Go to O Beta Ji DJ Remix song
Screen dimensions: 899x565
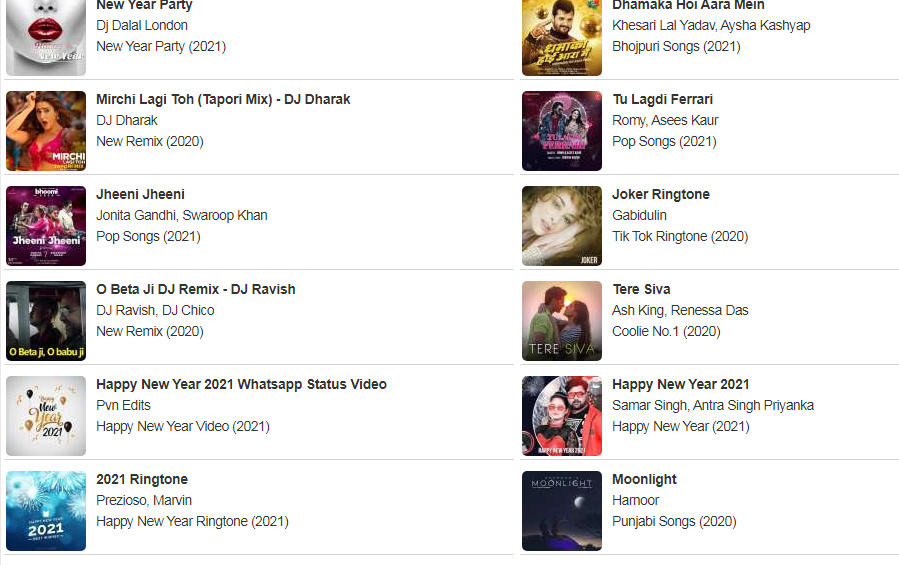pyautogui.click(x=196, y=289)
